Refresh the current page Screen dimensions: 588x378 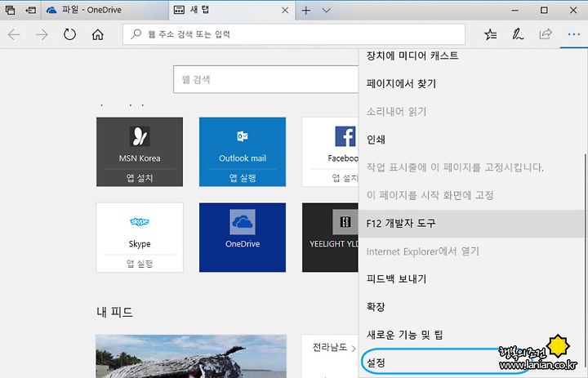[x=69, y=34]
